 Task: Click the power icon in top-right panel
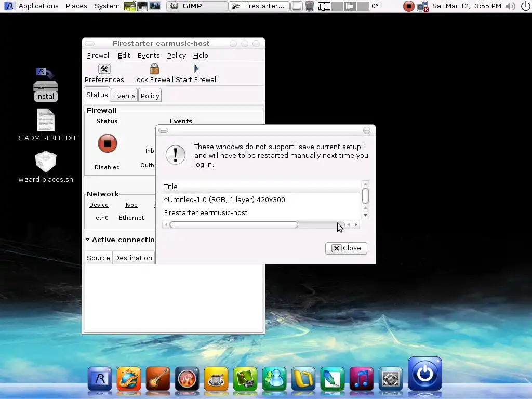pyautogui.click(x=525, y=6)
